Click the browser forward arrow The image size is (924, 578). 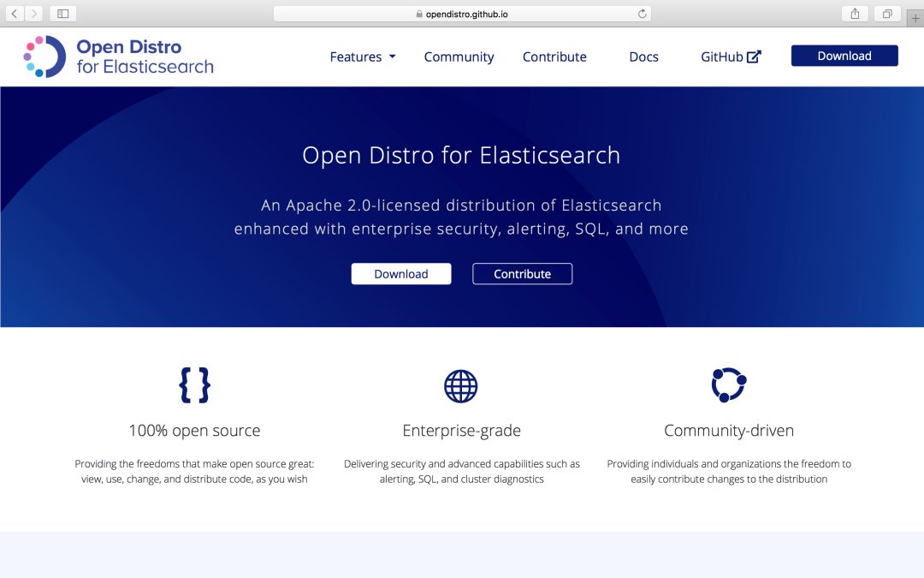tap(33, 14)
